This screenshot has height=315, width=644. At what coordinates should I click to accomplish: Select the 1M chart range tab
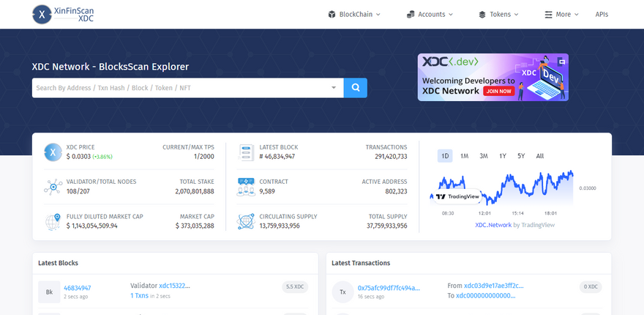[x=464, y=156]
